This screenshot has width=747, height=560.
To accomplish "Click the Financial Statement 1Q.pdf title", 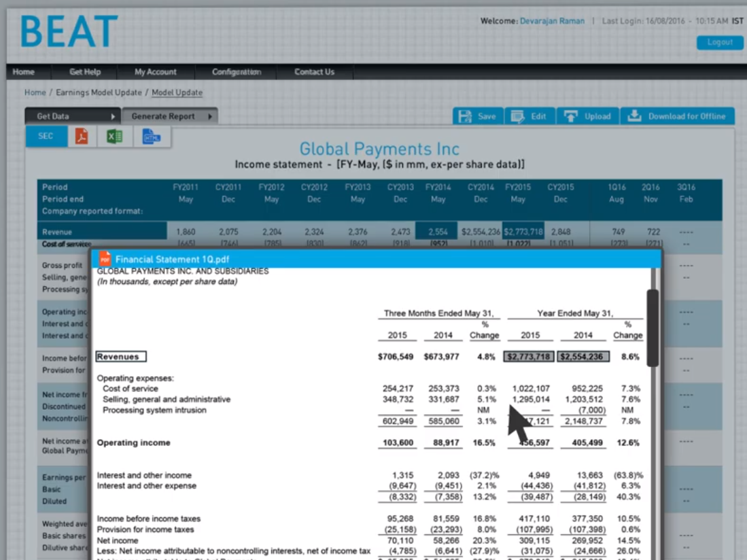I will coord(172,259).
